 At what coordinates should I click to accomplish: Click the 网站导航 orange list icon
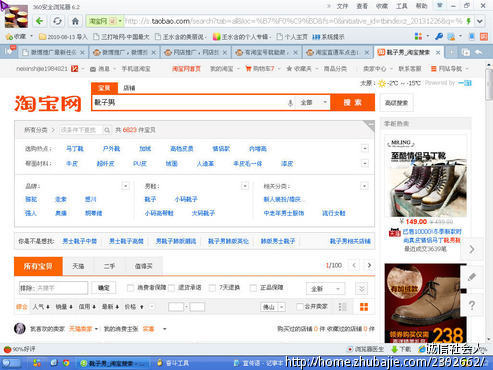(x=434, y=69)
